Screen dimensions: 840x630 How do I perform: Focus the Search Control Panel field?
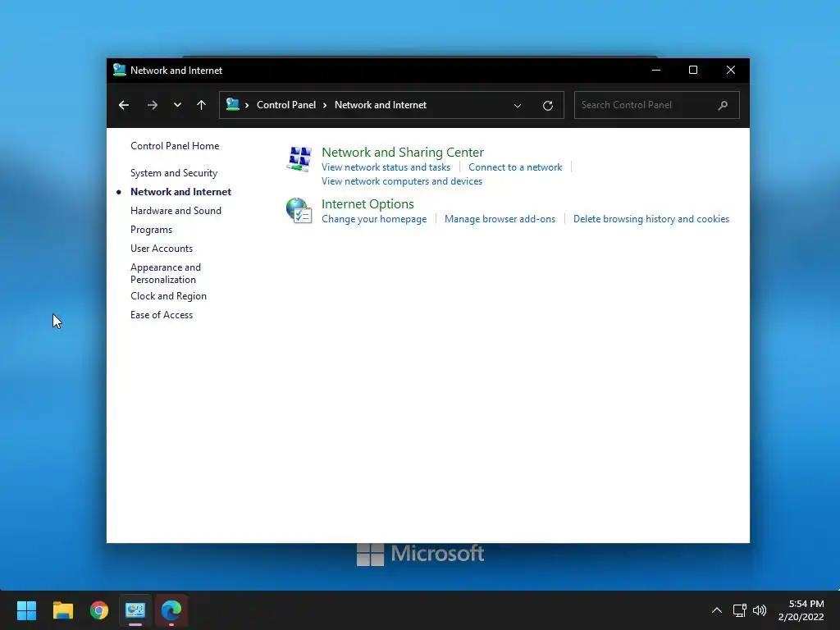click(657, 105)
